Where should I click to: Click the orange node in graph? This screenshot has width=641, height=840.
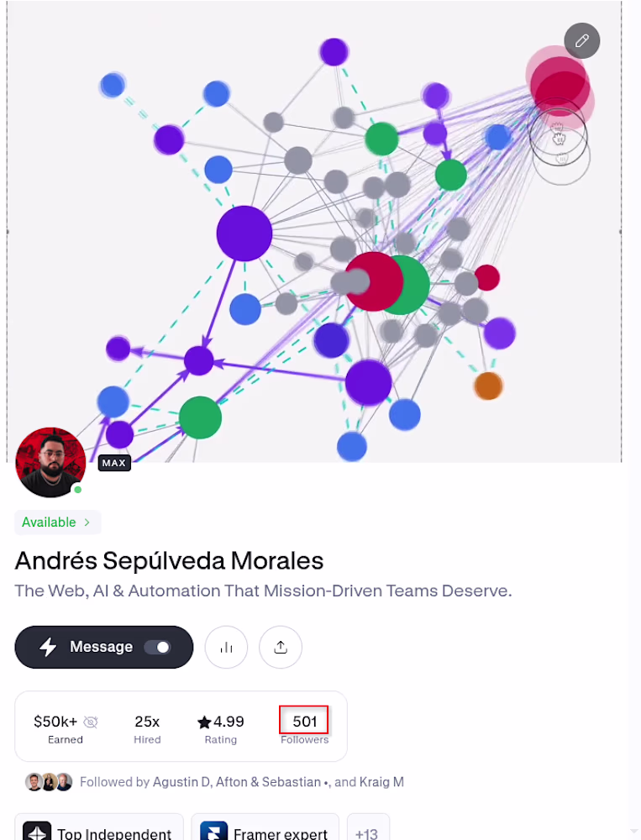click(488, 386)
